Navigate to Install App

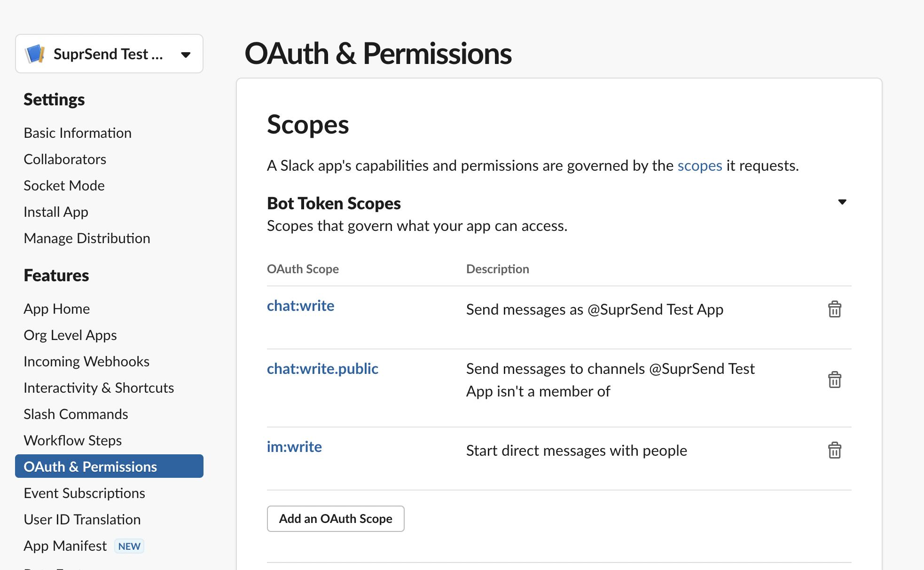pyautogui.click(x=56, y=212)
